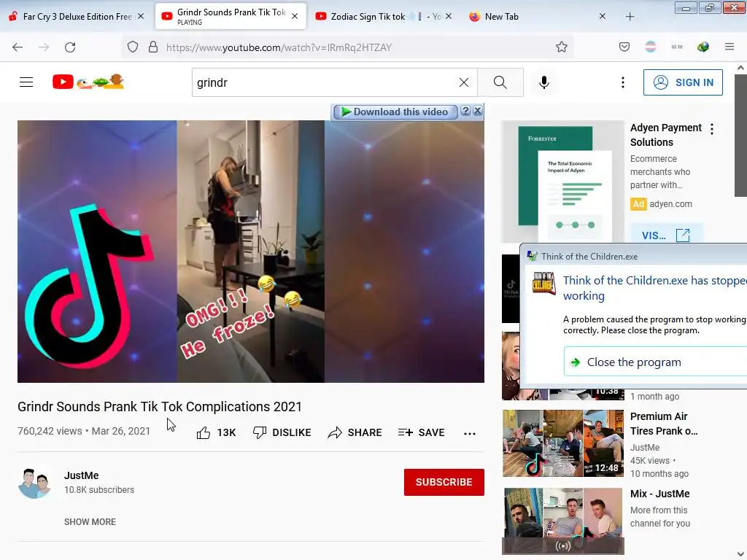Open the striped flag extension toolbar icon

650,47
